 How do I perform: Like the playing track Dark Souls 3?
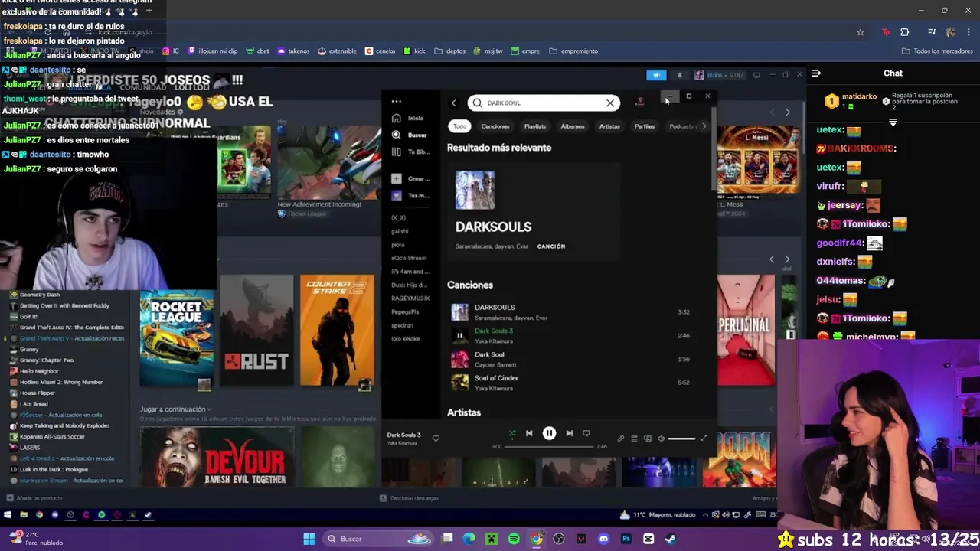(x=436, y=438)
